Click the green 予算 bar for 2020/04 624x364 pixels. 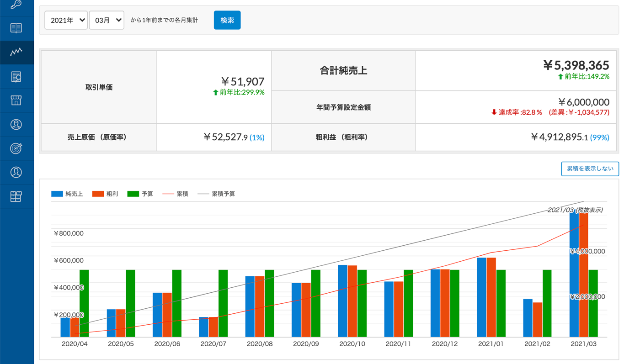[84, 303]
